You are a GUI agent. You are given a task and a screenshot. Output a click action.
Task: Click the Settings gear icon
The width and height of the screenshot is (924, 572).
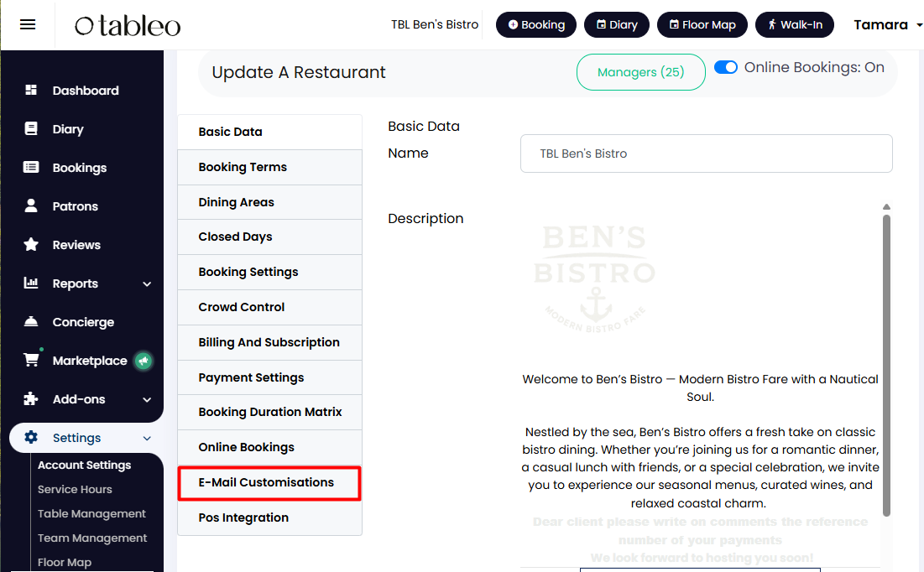point(31,437)
